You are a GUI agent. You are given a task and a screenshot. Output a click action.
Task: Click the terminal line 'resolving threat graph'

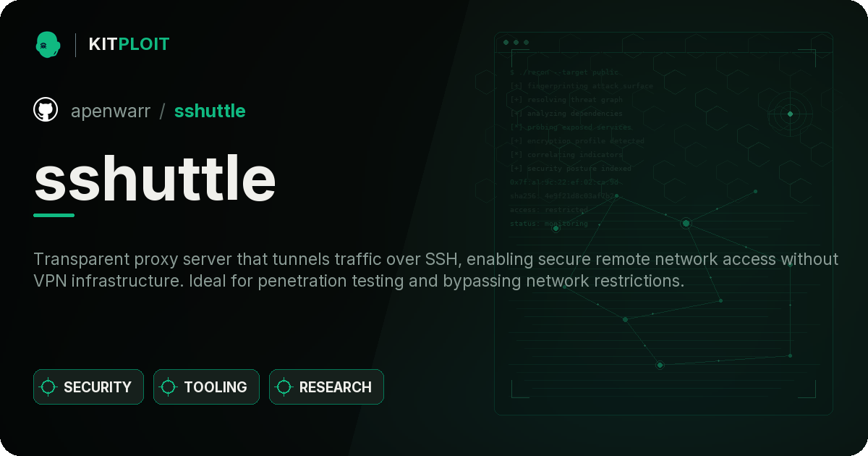566,100
